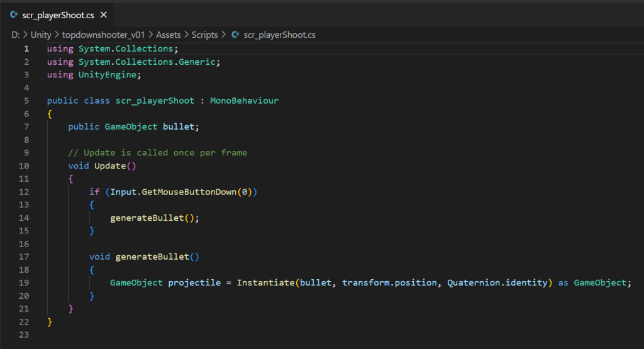Click the C# file icon in the tab
This screenshot has height=349, width=644.
14,14
